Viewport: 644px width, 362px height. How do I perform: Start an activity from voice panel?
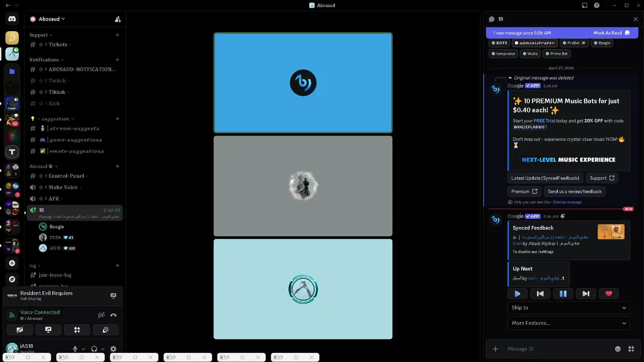(x=77, y=330)
